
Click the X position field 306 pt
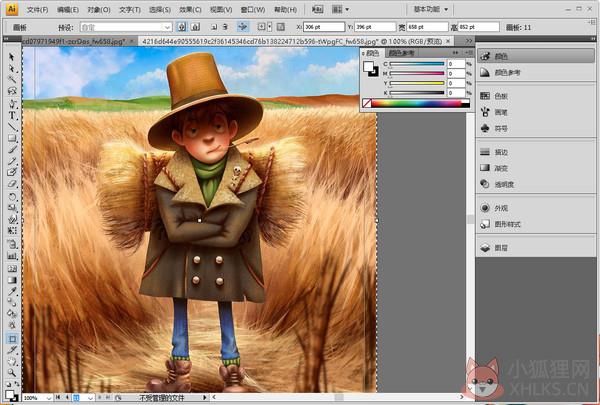(x=324, y=27)
